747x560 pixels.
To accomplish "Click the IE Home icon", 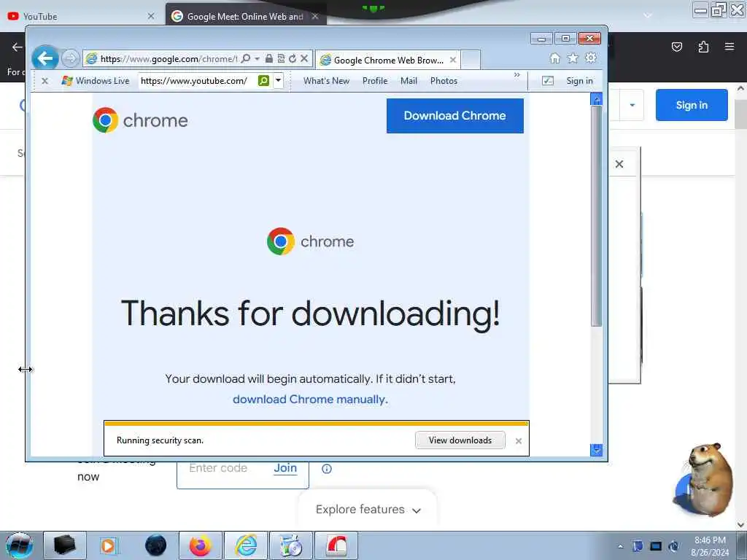I will [x=555, y=58].
